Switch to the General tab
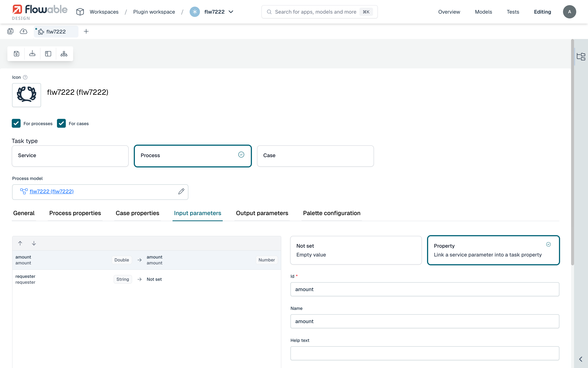This screenshot has width=588, height=368. [24, 213]
